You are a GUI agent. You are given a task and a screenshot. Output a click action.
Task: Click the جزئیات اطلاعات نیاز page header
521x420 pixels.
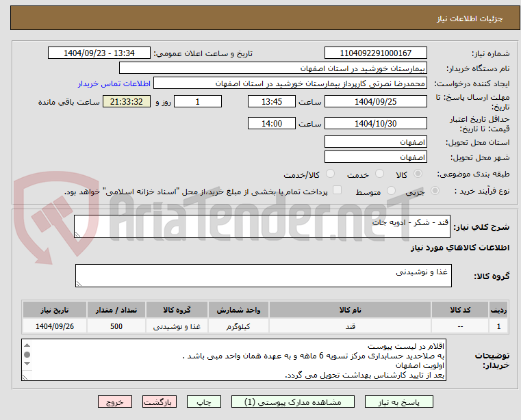265,18
